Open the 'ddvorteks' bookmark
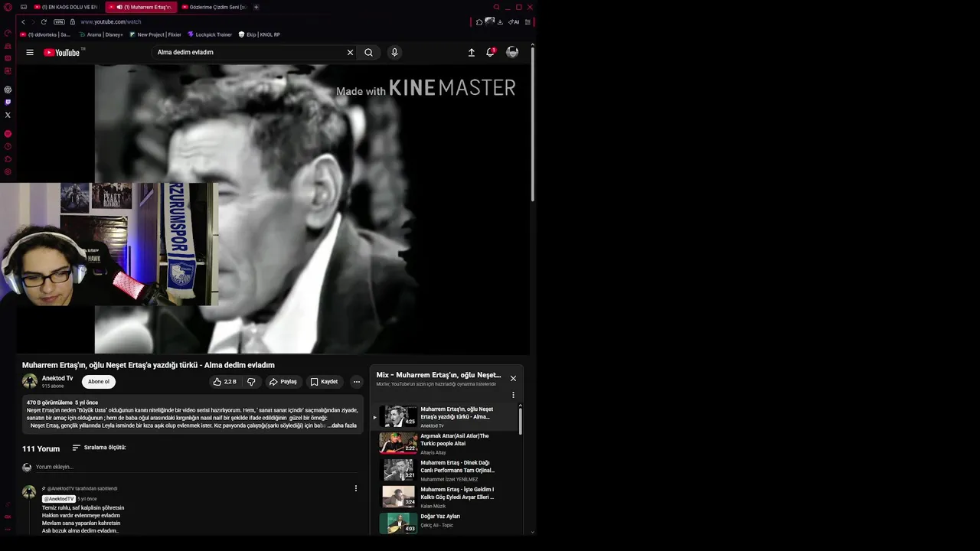 pyautogui.click(x=45, y=34)
